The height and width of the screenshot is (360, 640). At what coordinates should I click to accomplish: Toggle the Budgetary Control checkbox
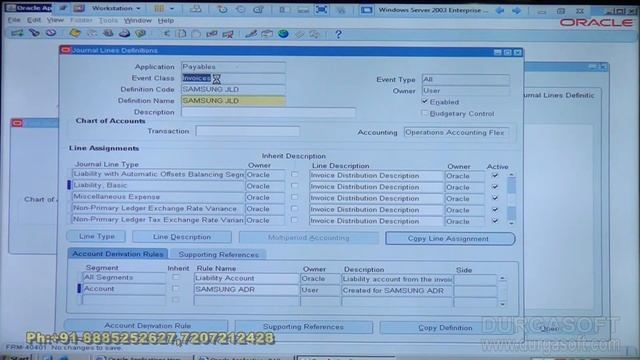424,113
